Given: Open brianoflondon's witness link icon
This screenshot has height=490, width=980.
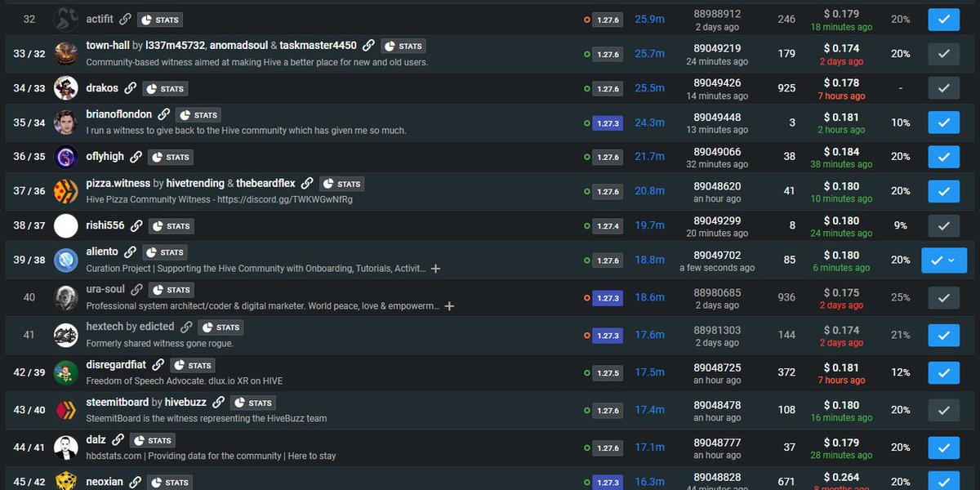Looking at the screenshot, I should point(163,115).
